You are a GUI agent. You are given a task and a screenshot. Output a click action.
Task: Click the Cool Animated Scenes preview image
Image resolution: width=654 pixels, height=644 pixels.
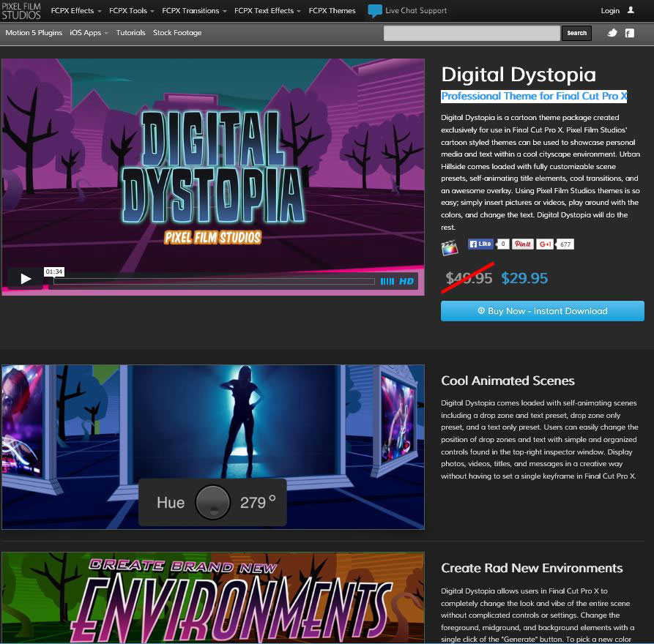click(213, 447)
